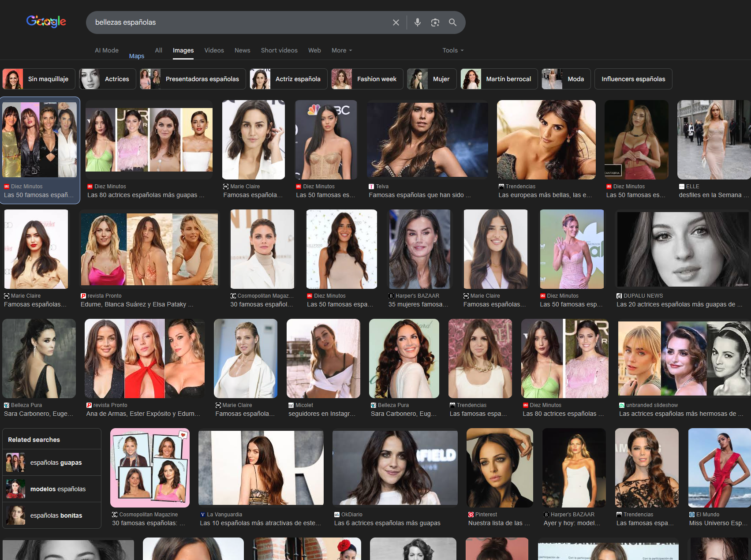Image resolution: width=751 pixels, height=560 pixels.
Task: Clear the search box with the X icon
Action: (x=396, y=22)
